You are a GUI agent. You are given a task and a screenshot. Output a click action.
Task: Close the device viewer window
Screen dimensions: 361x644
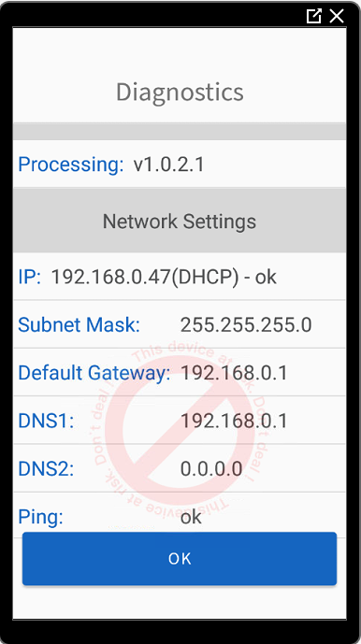point(337,16)
